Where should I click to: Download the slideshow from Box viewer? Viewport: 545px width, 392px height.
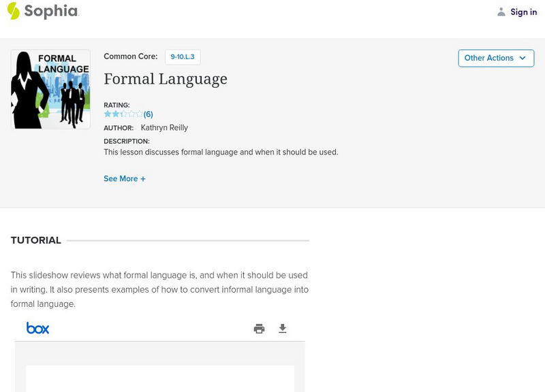(x=283, y=329)
